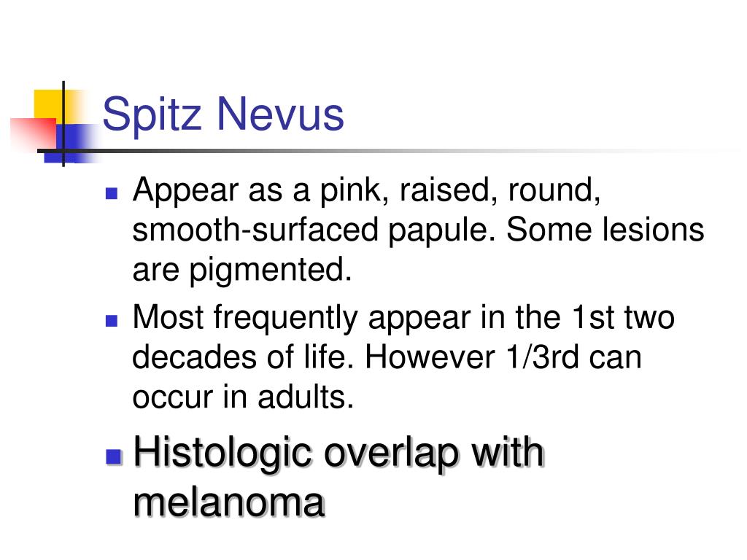Viewport: 747px width, 560px height.
Task: Click the text 'are pigmented.'
Action: (242, 270)
